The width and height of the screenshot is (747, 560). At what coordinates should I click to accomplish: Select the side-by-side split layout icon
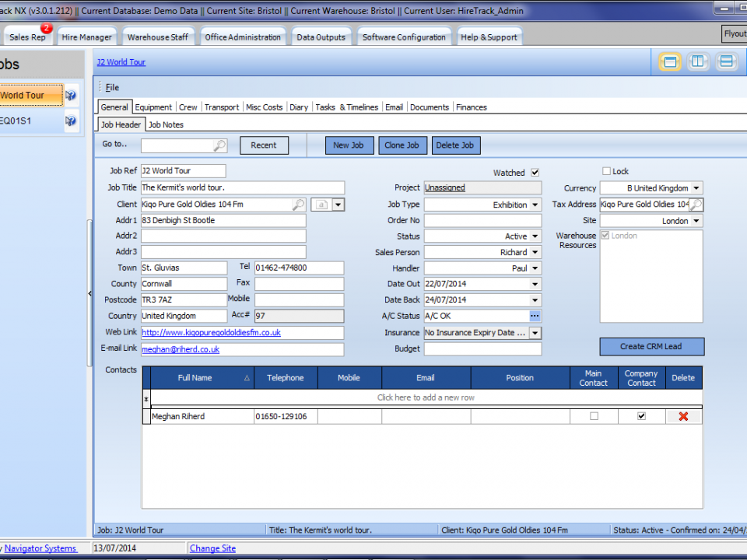pyautogui.click(x=698, y=62)
